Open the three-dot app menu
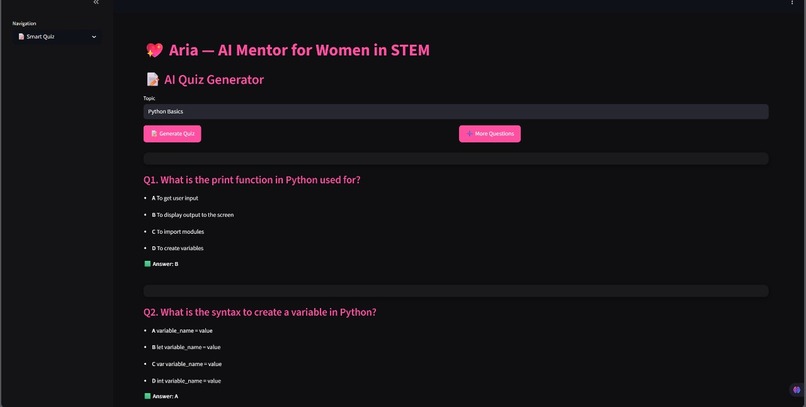806x407 pixels. coord(792,3)
